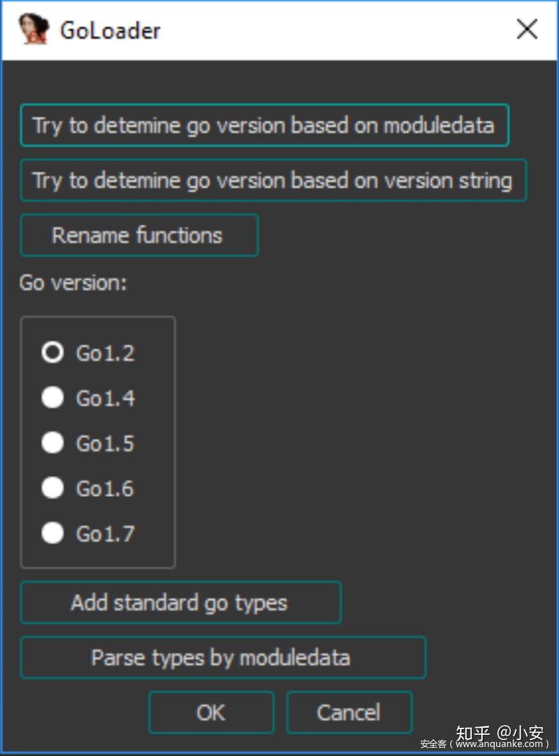Choose the Go1.4 radio option
559x756 pixels.
53,398
